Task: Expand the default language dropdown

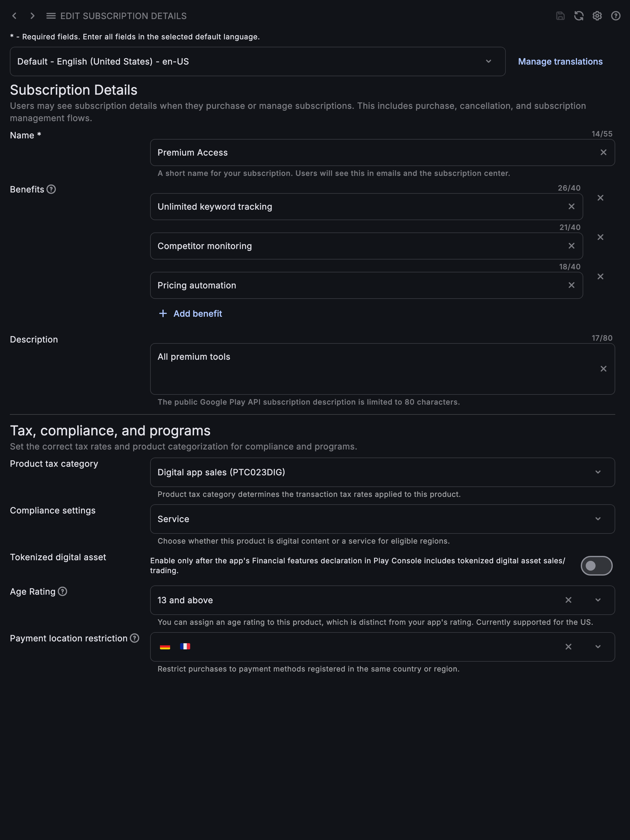Action: pos(257,61)
